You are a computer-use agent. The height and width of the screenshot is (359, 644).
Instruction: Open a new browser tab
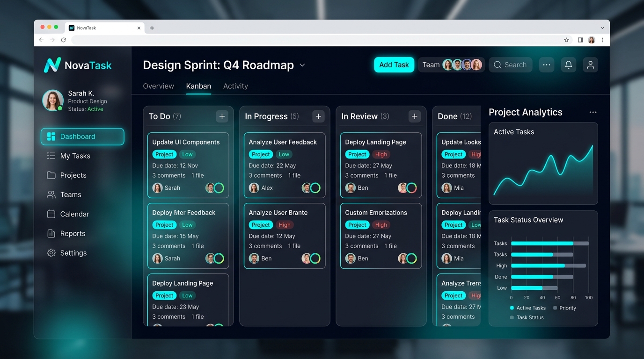pyautogui.click(x=152, y=28)
